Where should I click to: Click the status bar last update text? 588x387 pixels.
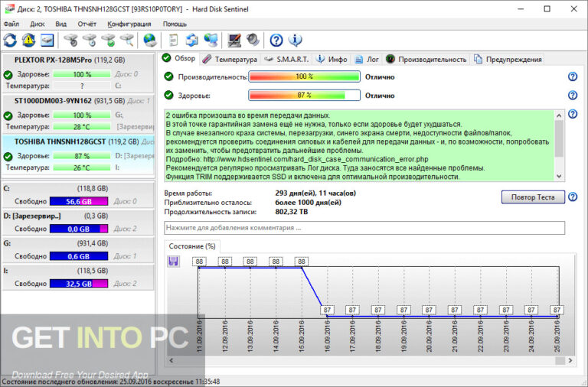pos(111,382)
